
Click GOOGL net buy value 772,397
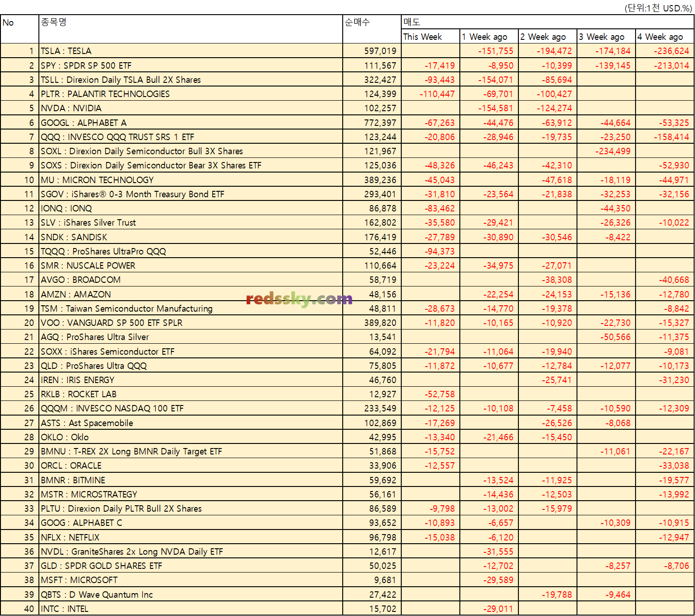click(380, 123)
